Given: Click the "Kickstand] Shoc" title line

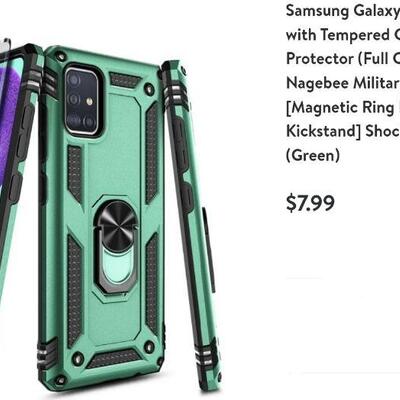Looking at the screenshot, I should click(343, 132).
